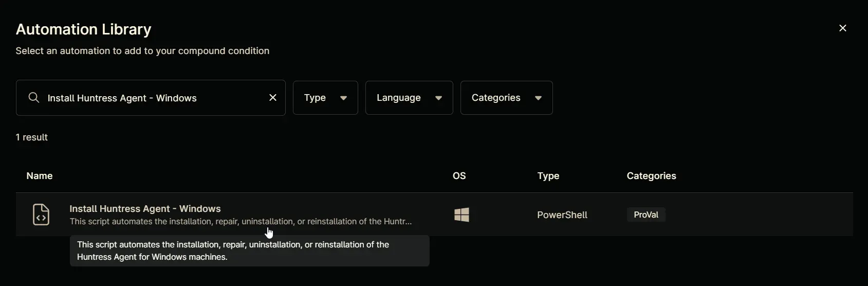This screenshot has width=868, height=286.
Task: Click the Language dropdown arrow
Action: click(438, 98)
